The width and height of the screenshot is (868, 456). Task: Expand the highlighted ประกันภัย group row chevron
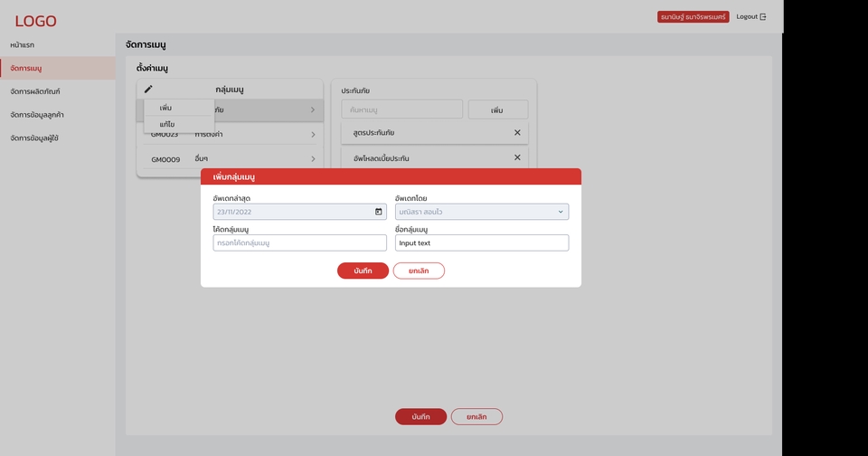pyautogui.click(x=313, y=109)
